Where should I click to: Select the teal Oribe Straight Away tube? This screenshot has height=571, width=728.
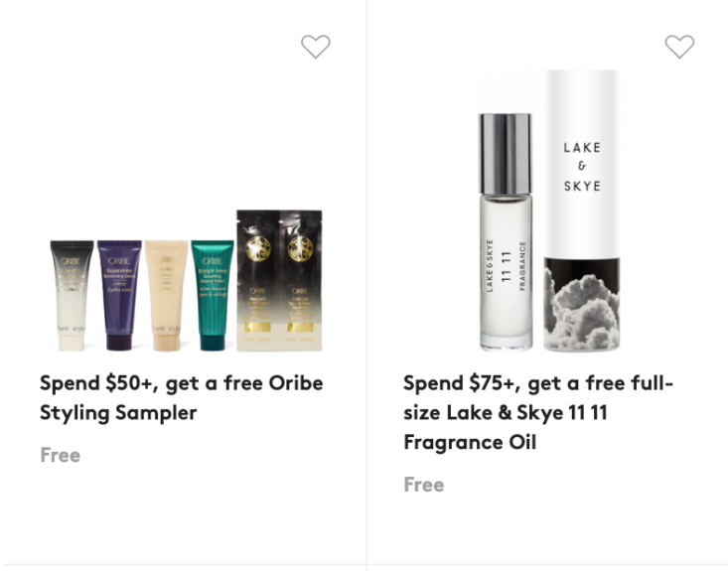(x=213, y=295)
